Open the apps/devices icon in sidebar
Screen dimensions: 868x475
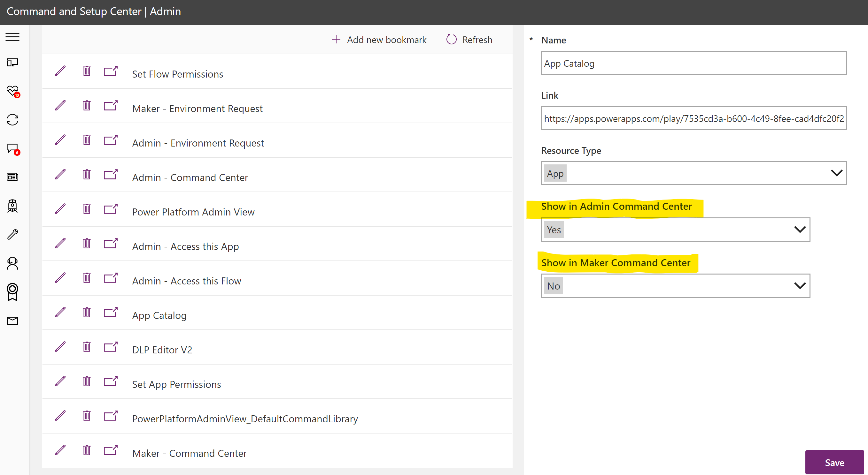click(x=12, y=62)
